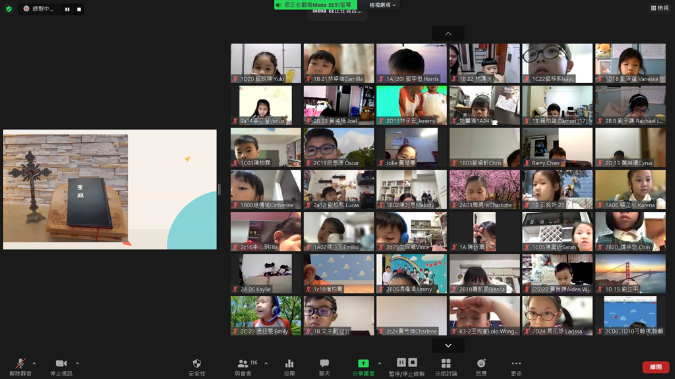Screen dimensions: 675x379
Task: Stop recording via top-left stop square
Action: [x=79, y=9]
